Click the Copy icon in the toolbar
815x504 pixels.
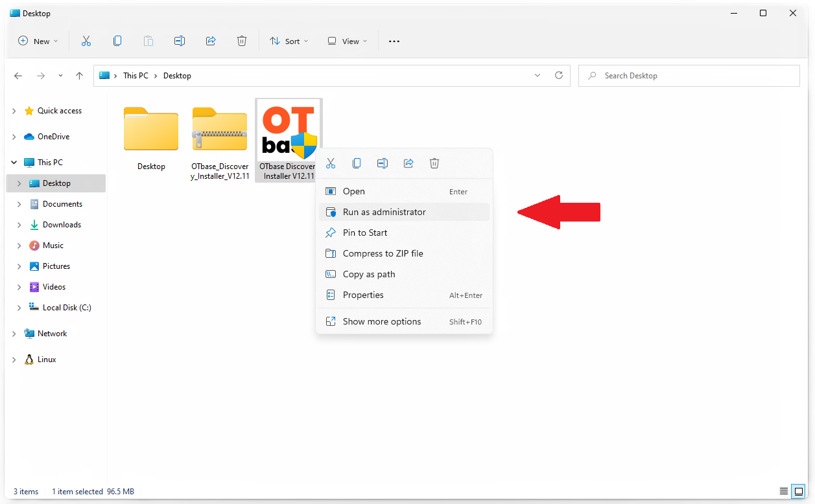click(117, 41)
